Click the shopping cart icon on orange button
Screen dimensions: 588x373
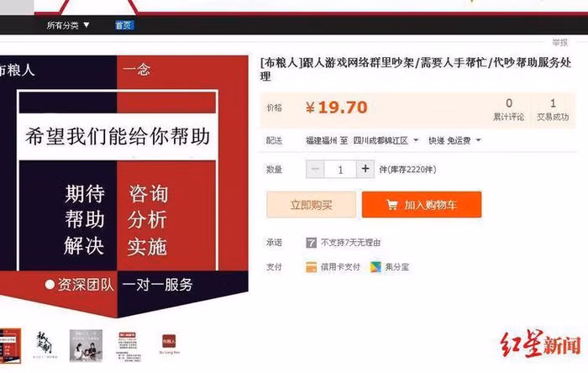pos(392,205)
